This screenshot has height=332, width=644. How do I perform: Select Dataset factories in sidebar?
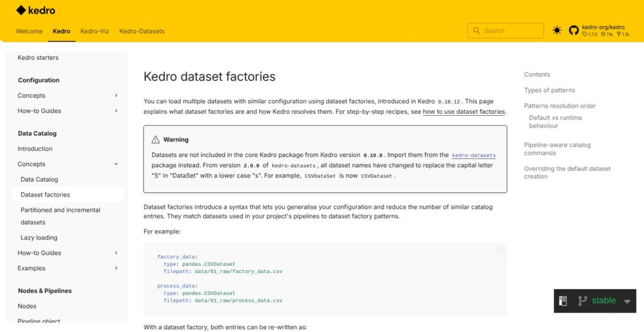coord(45,195)
